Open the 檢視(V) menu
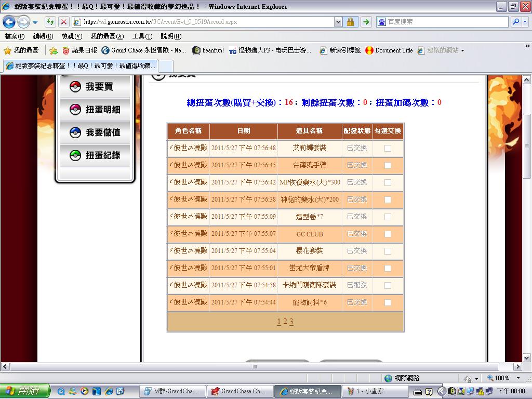 [x=72, y=36]
